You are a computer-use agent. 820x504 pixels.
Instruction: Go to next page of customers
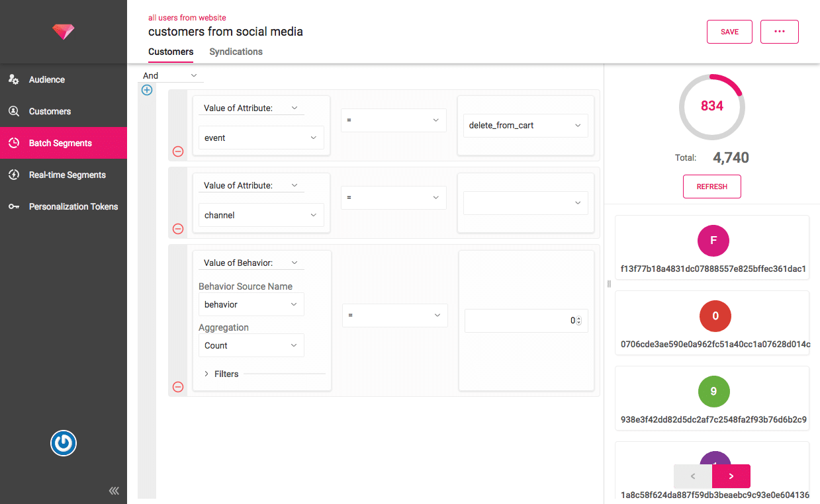[731, 476]
